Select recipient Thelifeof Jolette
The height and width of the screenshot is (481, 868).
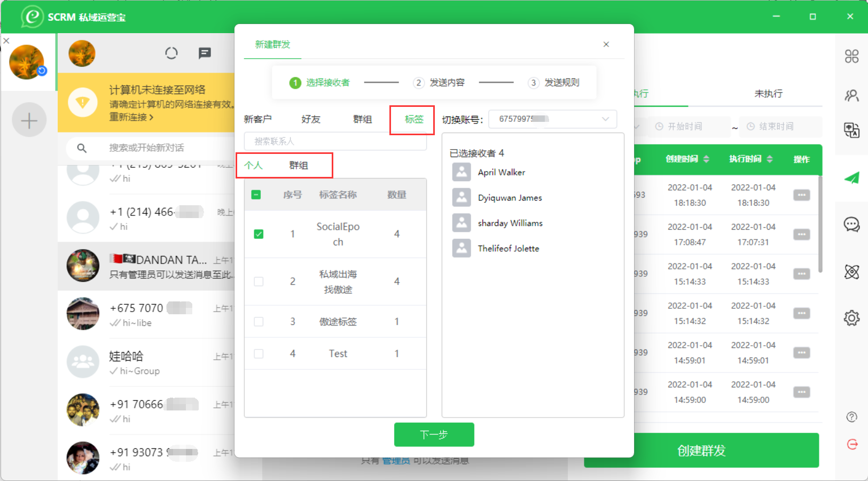[x=496, y=249]
